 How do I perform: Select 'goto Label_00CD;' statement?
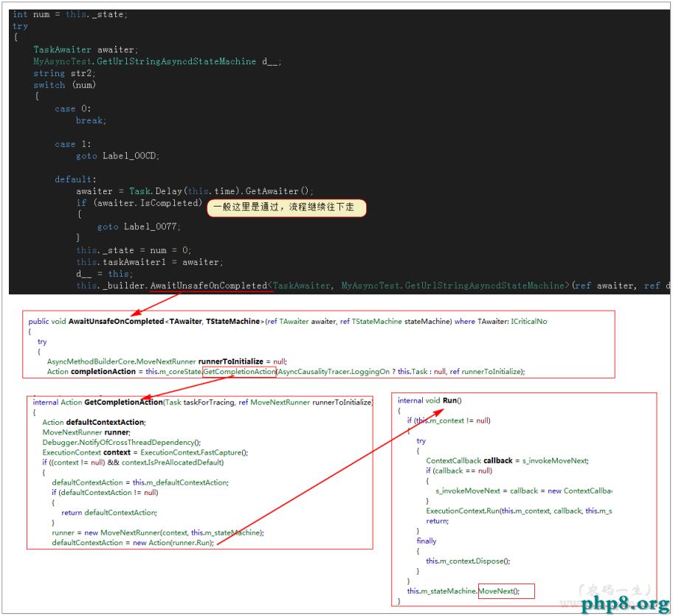click(117, 156)
